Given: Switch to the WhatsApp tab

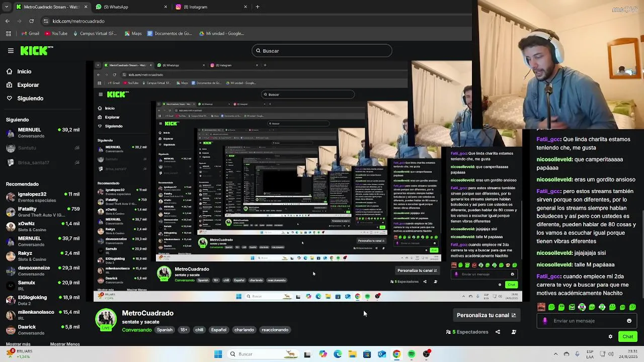Looking at the screenshot, I should [132, 7].
